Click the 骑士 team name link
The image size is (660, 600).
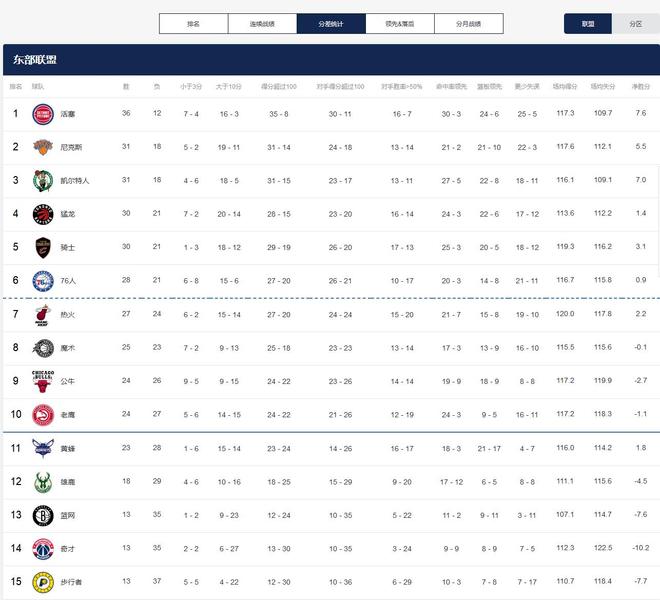tap(67, 247)
